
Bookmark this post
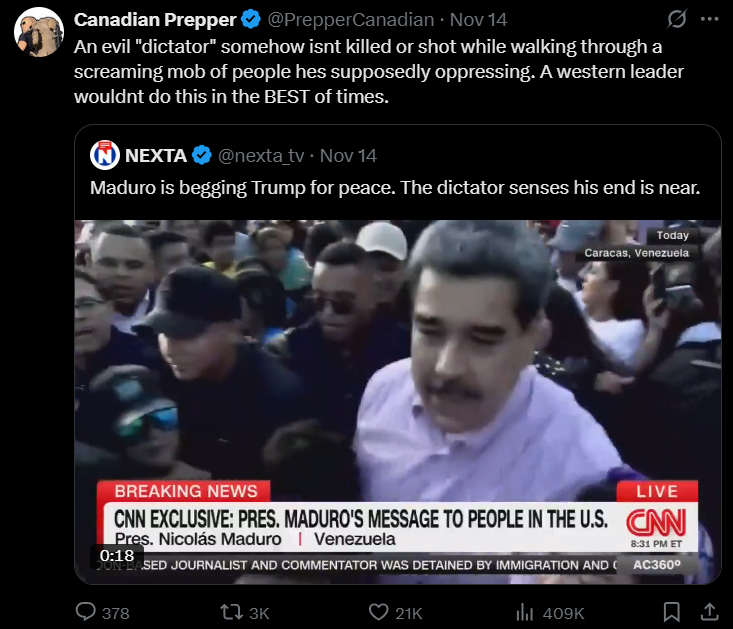click(672, 612)
